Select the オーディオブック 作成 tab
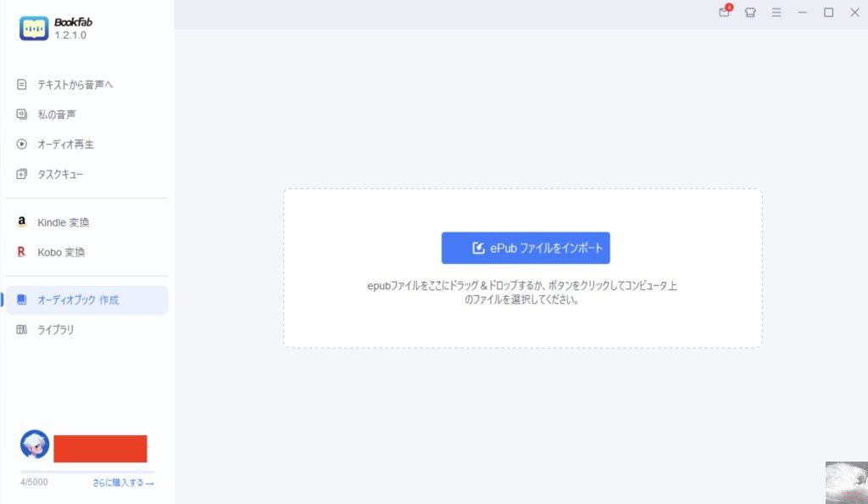Image resolution: width=868 pixels, height=504 pixels. [x=78, y=300]
